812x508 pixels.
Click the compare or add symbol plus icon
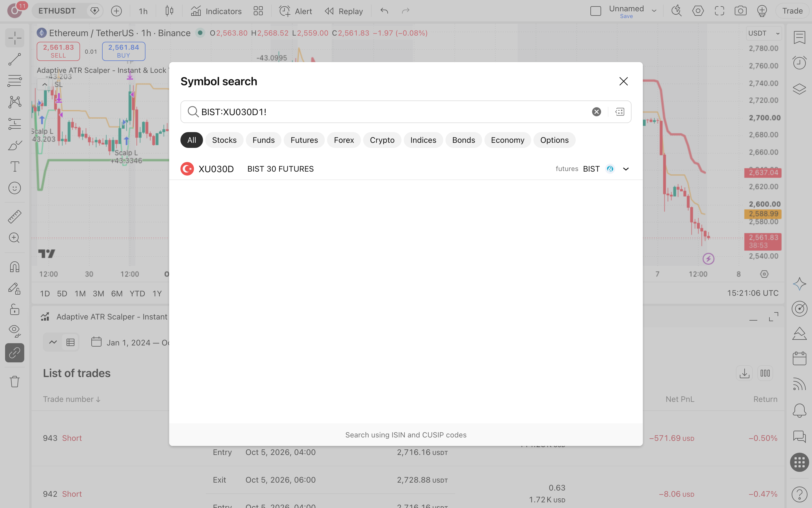click(116, 11)
